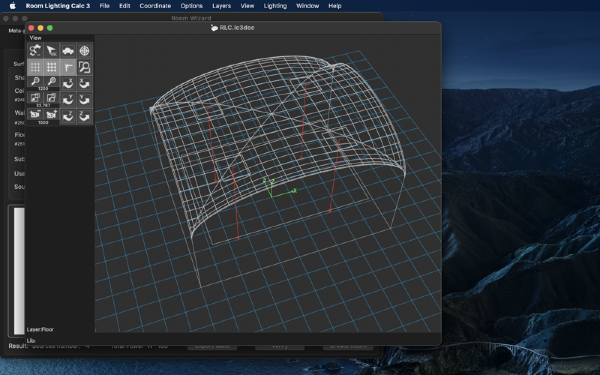
Task: Rotate around X axis with right-arrow icon
Action: tap(84, 83)
